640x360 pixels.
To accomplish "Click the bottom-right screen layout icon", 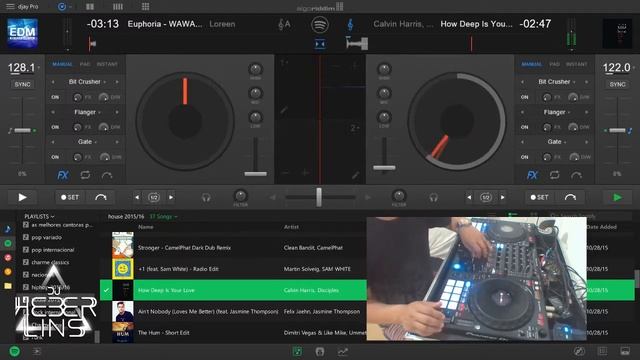I will point(624,351).
